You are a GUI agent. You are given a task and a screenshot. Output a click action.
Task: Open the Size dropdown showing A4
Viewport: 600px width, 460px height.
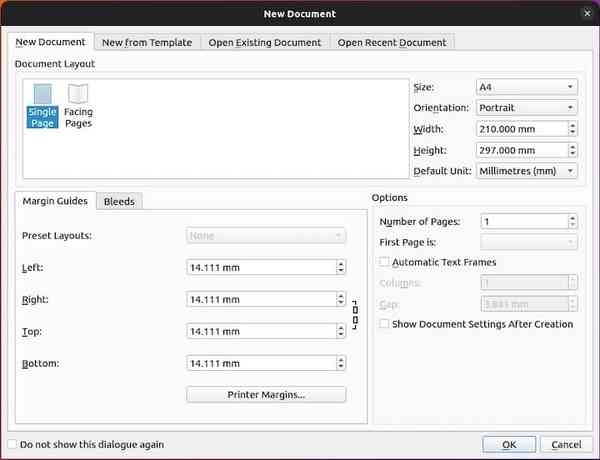(x=526, y=87)
